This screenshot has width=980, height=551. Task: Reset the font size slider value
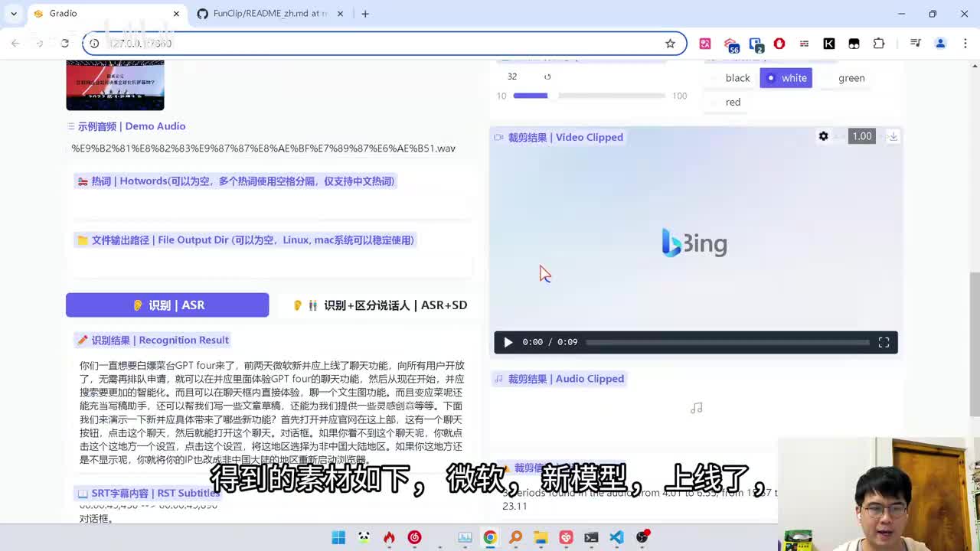click(x=547, y=77)
